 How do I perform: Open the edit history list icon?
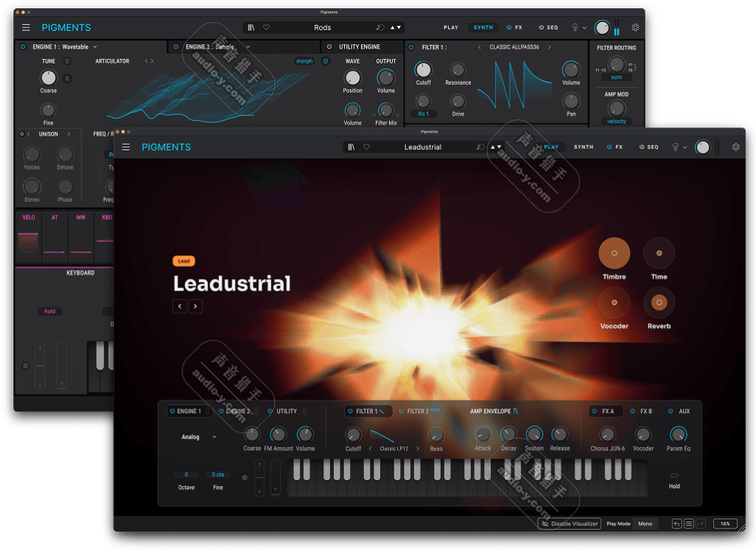click(x=689, y=524)
